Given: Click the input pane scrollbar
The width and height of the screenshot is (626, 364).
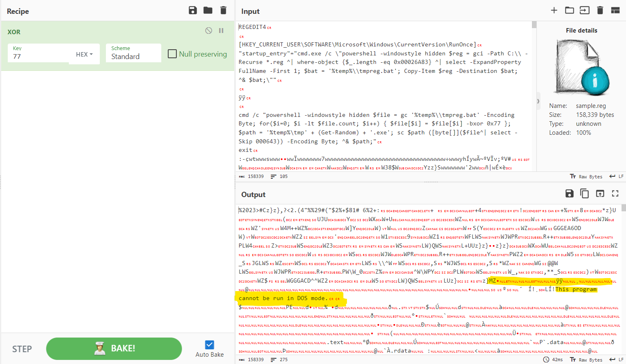Looking at the screenshot, I should coord(534,25).
